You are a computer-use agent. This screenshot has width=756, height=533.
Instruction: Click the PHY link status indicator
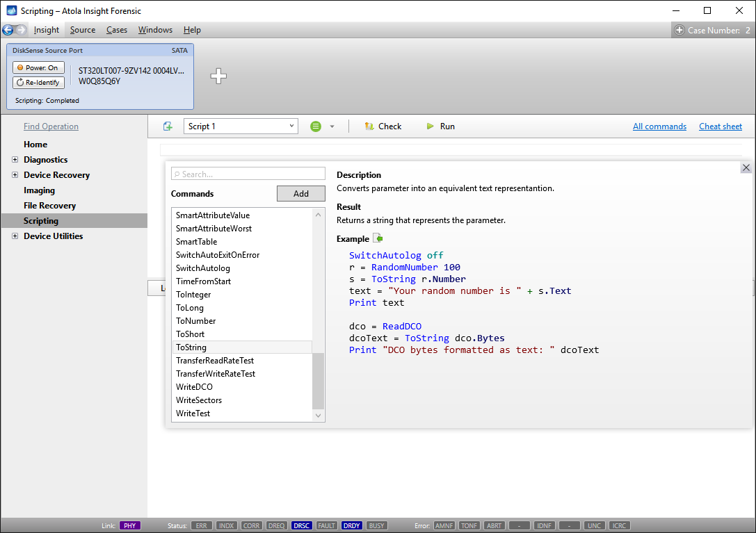[129, 525]
